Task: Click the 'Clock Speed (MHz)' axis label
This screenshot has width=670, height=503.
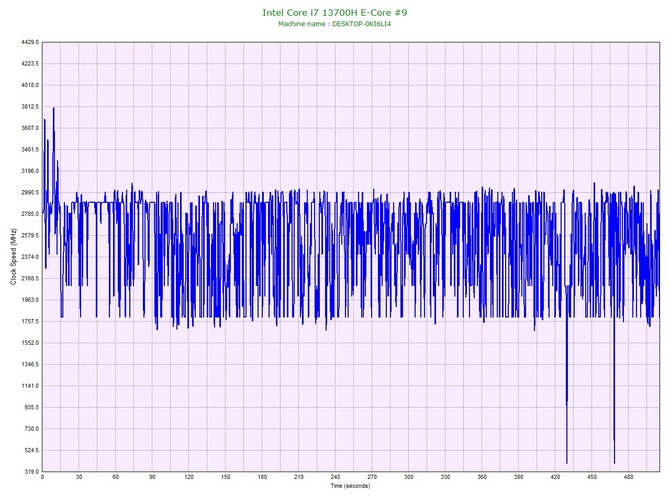Action: [x=13, y=256]
